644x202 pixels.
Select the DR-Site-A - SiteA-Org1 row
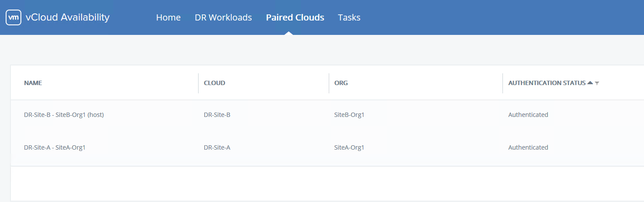click(54, 147)
